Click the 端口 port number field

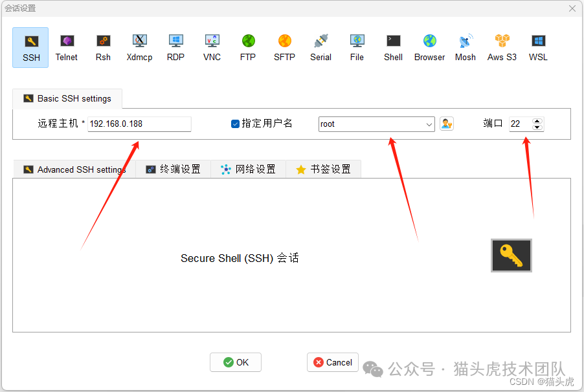point(521,124)
